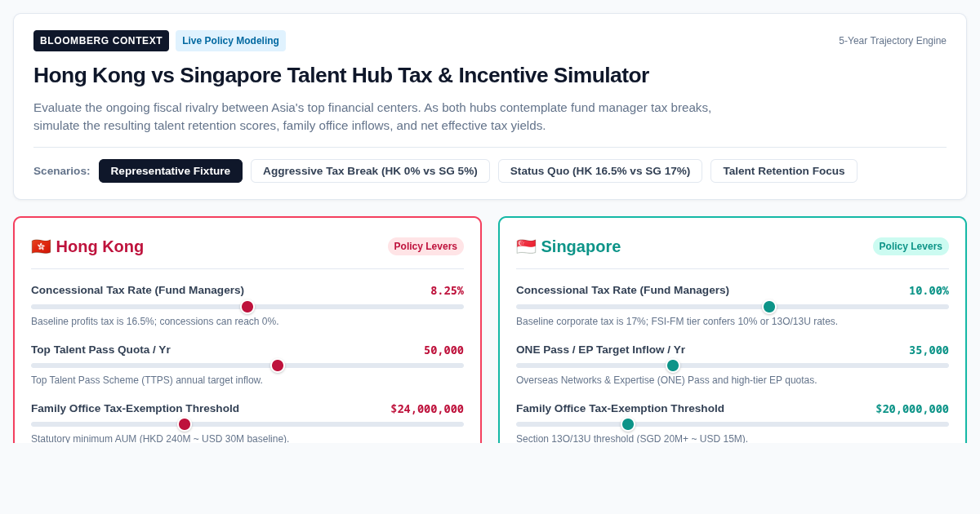Click Singapore's 'Family Office Tax-Exemption Threshold' label

click(x=620, y=409)
